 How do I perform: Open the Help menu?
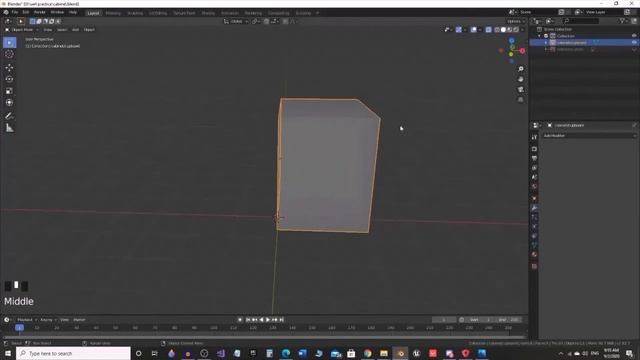tap(73, 13)
